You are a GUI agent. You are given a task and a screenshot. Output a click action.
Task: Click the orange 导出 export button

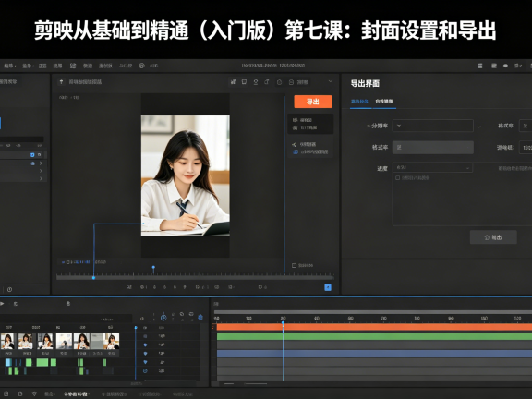(x=312, y=102)
